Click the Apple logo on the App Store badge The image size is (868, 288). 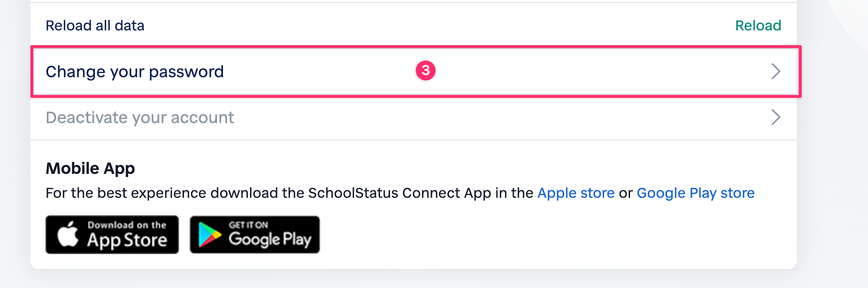[68, 234]
